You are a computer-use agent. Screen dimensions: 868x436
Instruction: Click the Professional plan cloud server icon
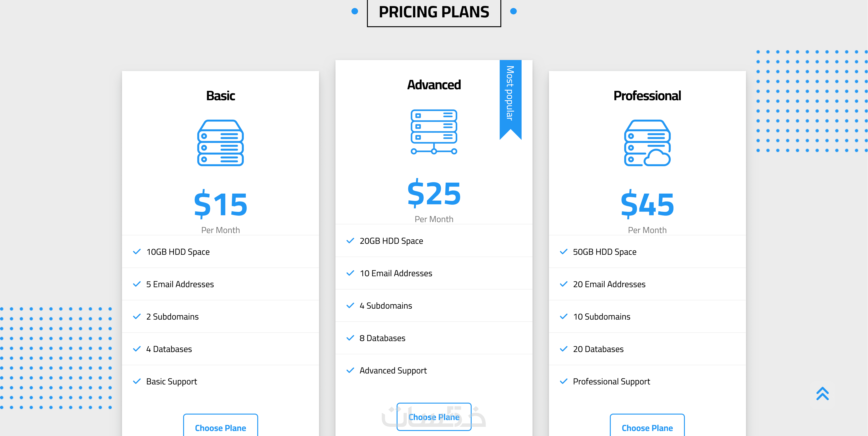(647, 143)
